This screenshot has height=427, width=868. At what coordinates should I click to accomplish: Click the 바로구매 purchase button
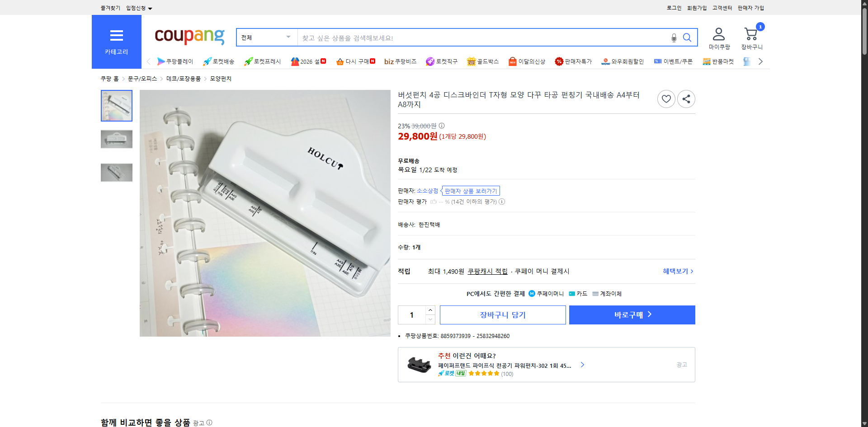coord(632,314)
